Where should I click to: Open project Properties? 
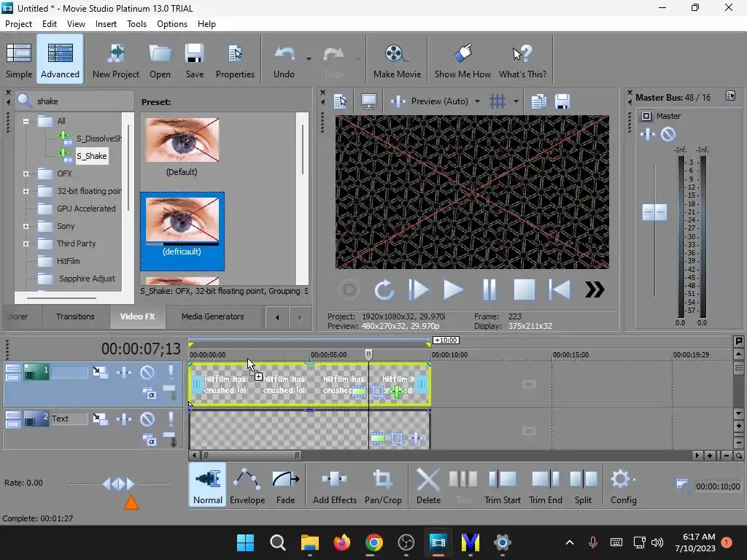click(x=235, y=60)
